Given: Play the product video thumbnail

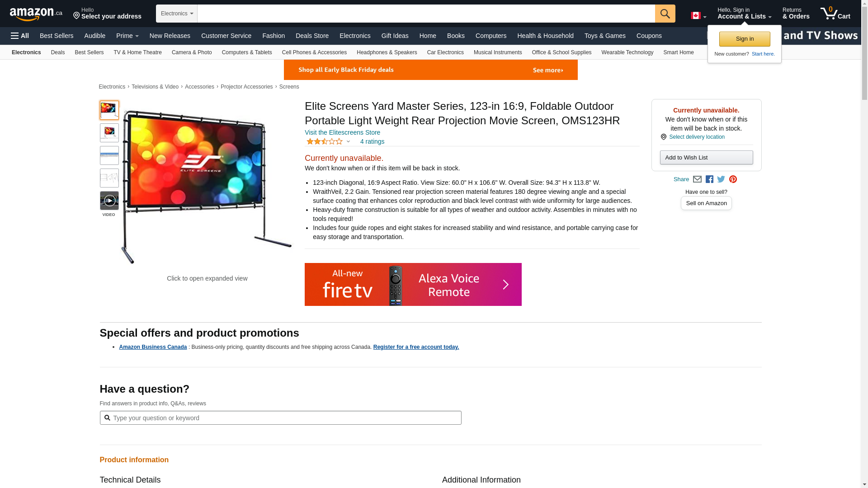Looking at the screenshot, I should 109,201.
